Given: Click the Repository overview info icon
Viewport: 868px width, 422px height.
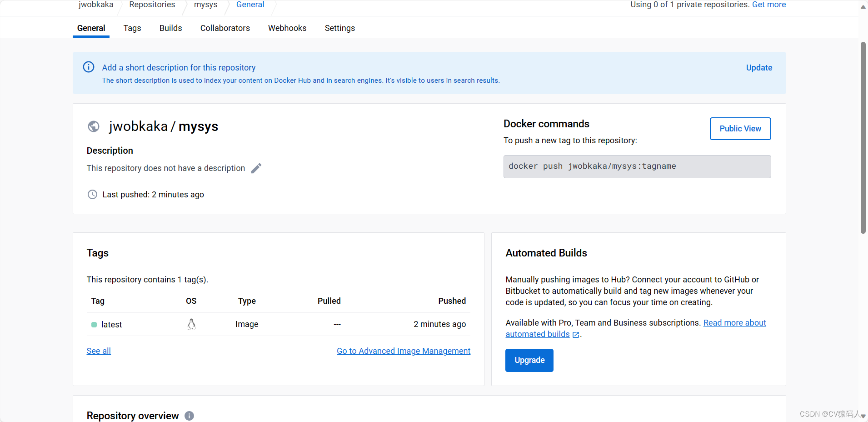Looking at the screenshot, I should click(189, 416).
